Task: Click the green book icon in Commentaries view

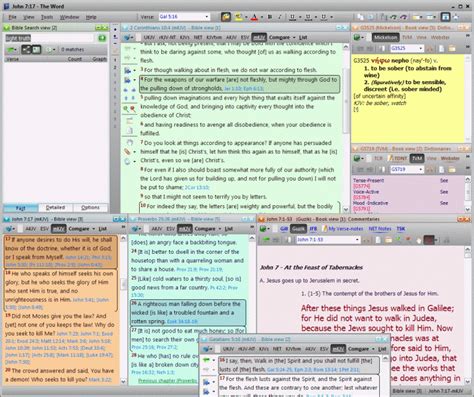Action: point(264,229)
